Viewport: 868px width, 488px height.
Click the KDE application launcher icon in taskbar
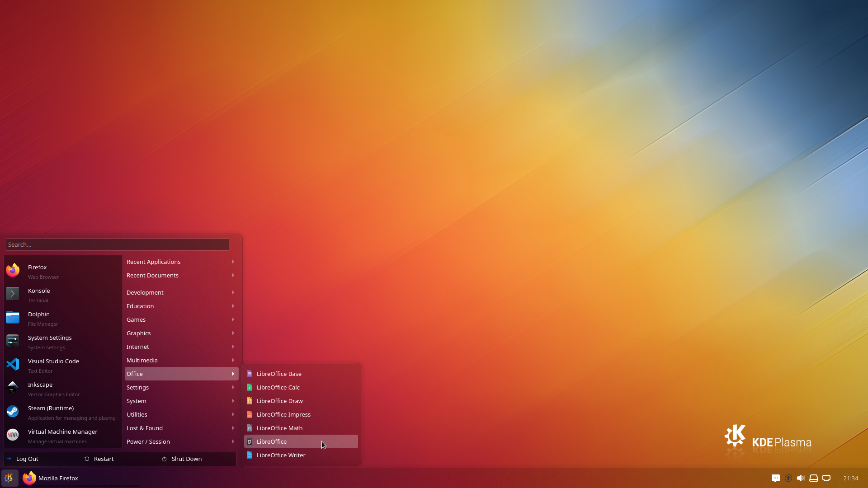point(9,478)
